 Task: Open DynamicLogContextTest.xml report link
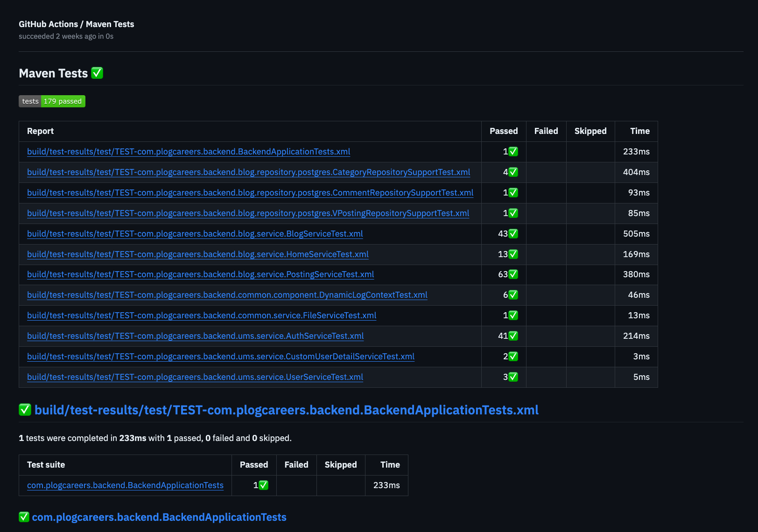227,295
